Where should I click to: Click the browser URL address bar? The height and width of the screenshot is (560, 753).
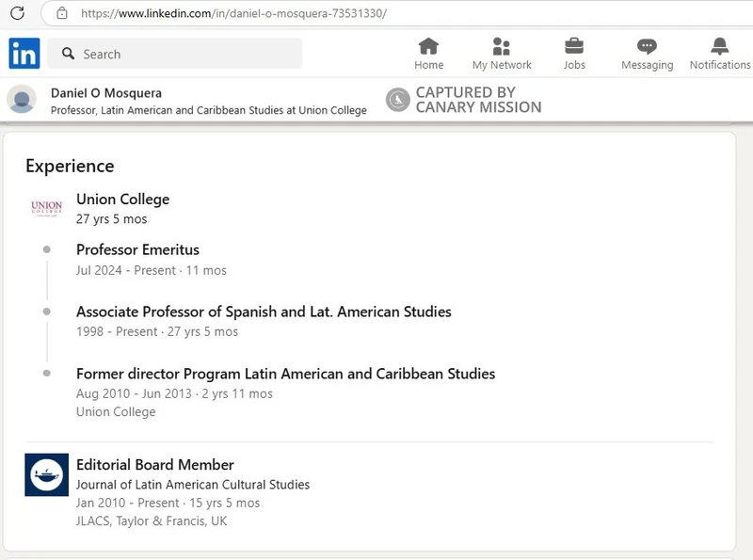tap(376, 13)
